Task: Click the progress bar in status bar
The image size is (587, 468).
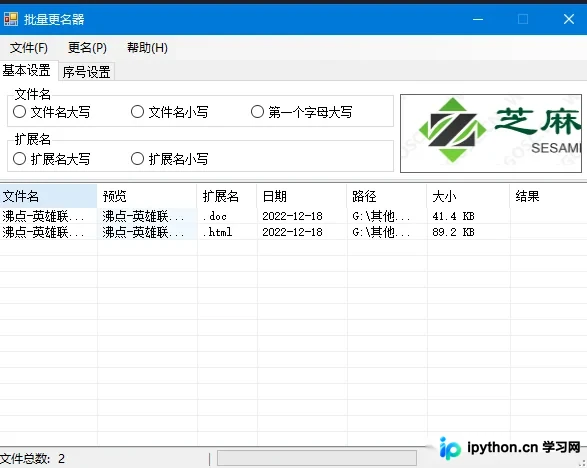Action: [x=317, y=458]
